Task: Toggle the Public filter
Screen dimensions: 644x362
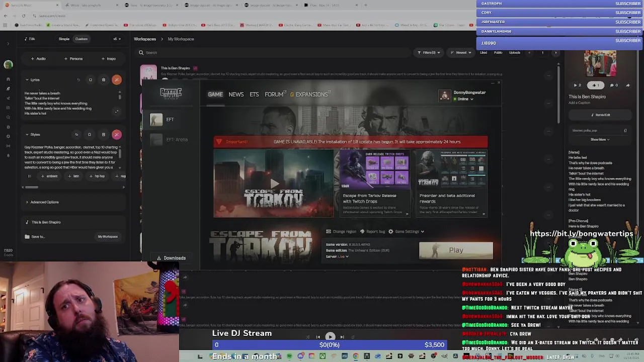Action: [498, 53]
